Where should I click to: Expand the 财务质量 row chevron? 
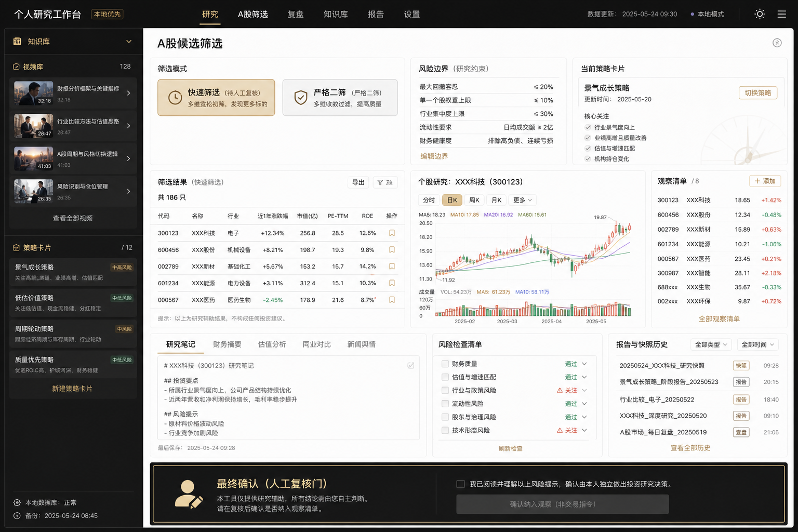tap(584, 364)
